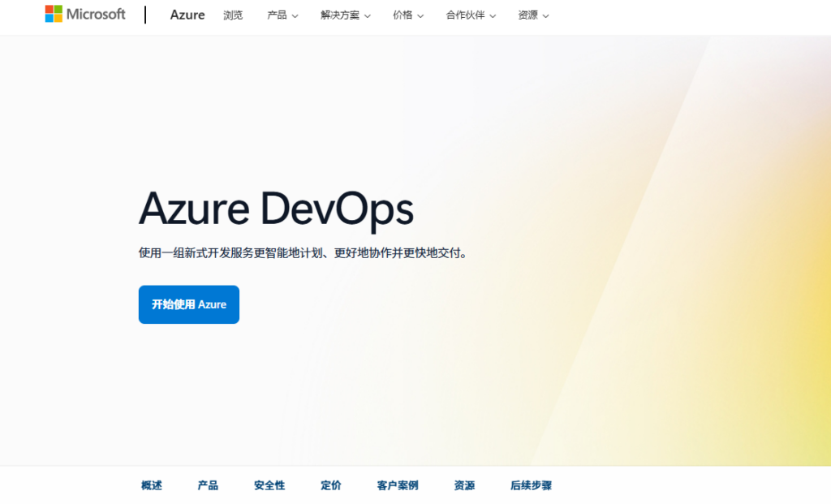Screen dimensions: 831x504
Task: Switch to the 资源 tab in the bottom bar
Action: 464,485
